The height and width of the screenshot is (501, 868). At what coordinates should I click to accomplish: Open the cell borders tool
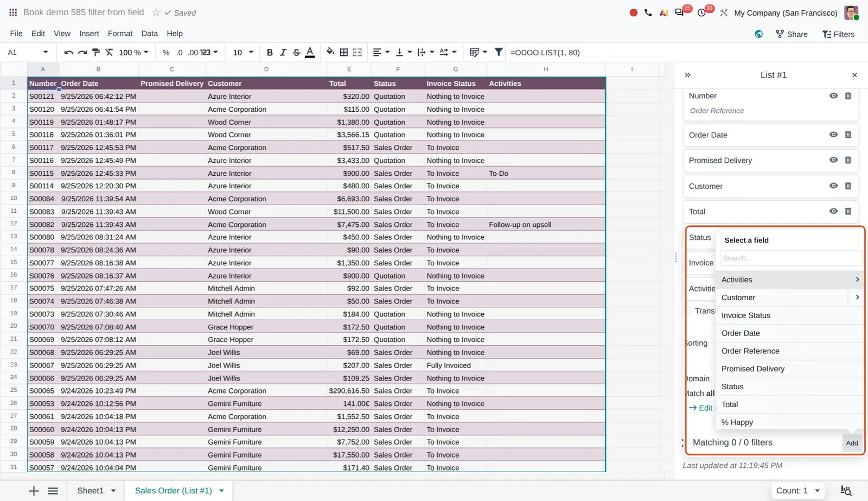(343, 52)
